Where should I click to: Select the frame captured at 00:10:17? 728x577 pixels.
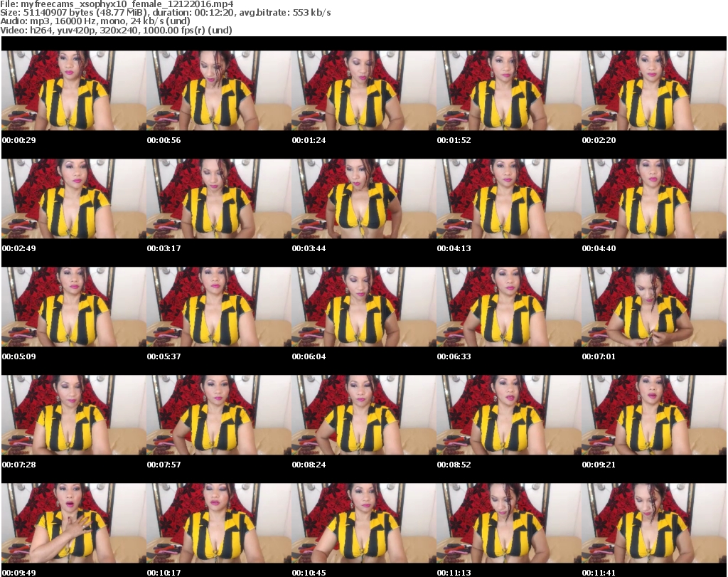point(219,523)
